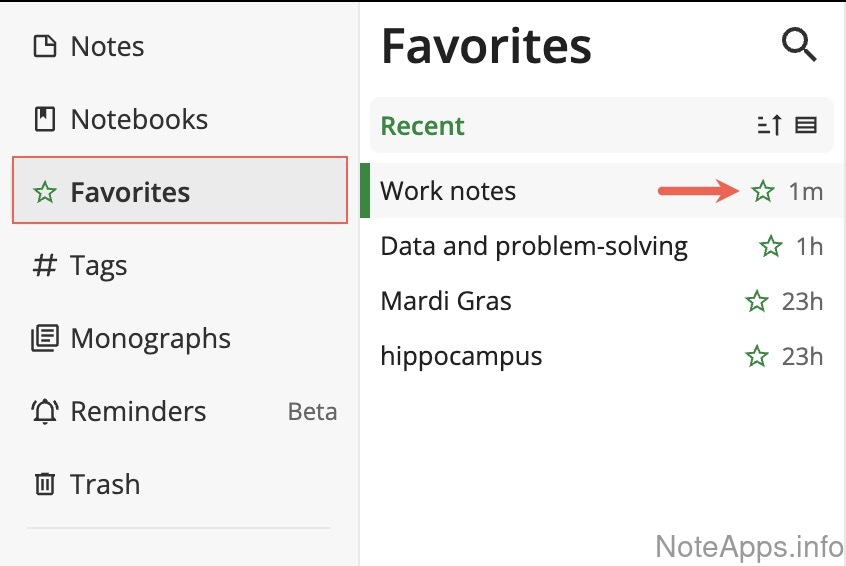This screenshot has width=846, height=566.
Task: Click the Monographs icon
Action: pyautogui.click(x=44, y=339)
